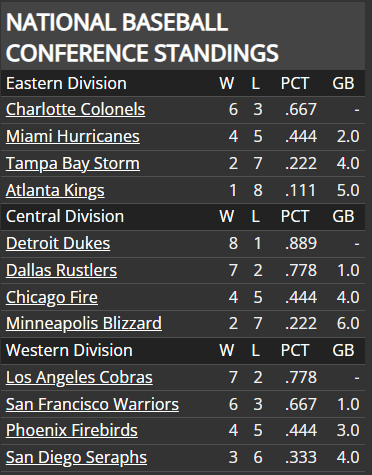Click the Central Division header label
Image resolution: width=372 pixels, height=475 pixels.
pyautogui.click(x=65, y=216)
